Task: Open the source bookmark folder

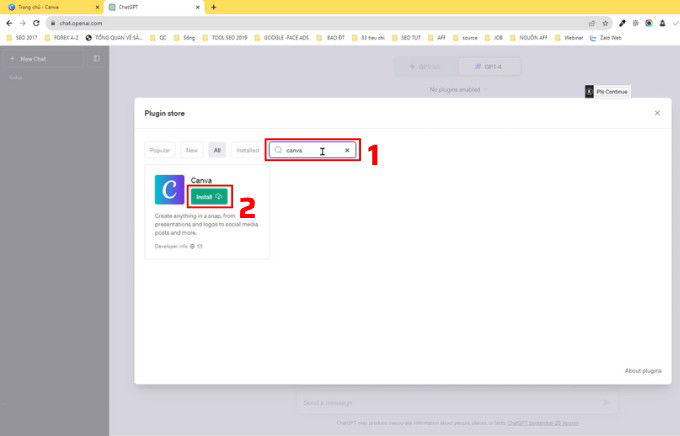Action: 465,38
